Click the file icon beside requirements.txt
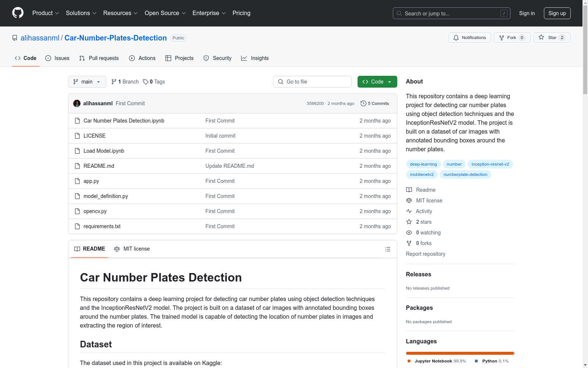The image size is (588, 368). 77,226
